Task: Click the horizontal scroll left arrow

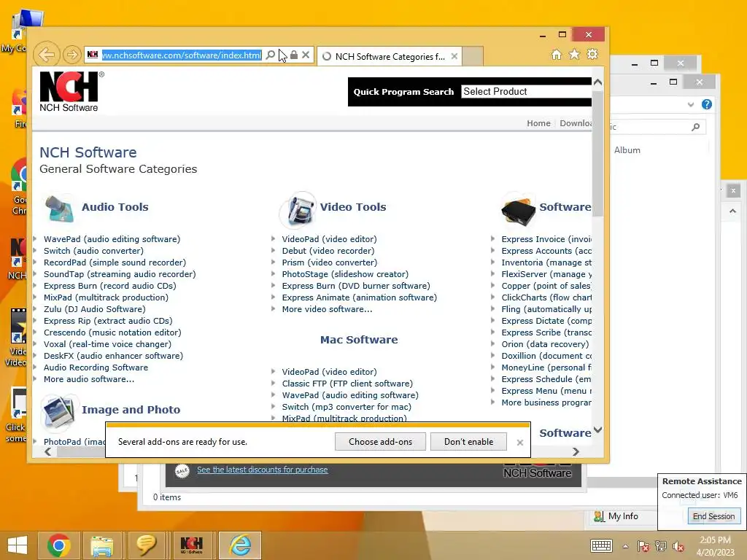Action: click(x=47, y=451)
